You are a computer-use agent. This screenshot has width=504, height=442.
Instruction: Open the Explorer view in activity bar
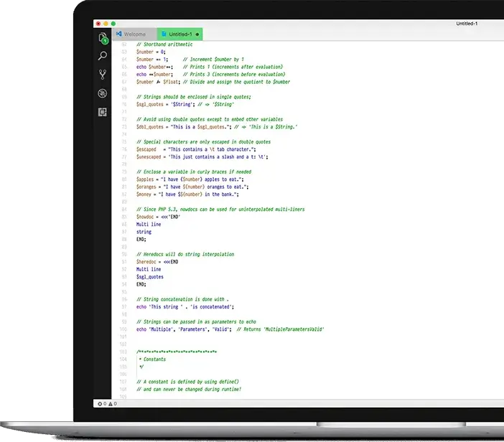tap(103, 37)
